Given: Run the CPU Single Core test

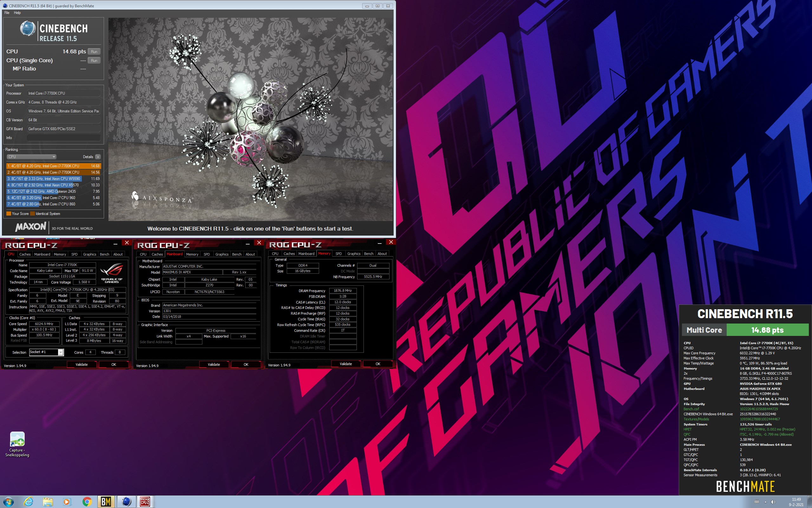Looking at the screenshot, I should [94, 60].
